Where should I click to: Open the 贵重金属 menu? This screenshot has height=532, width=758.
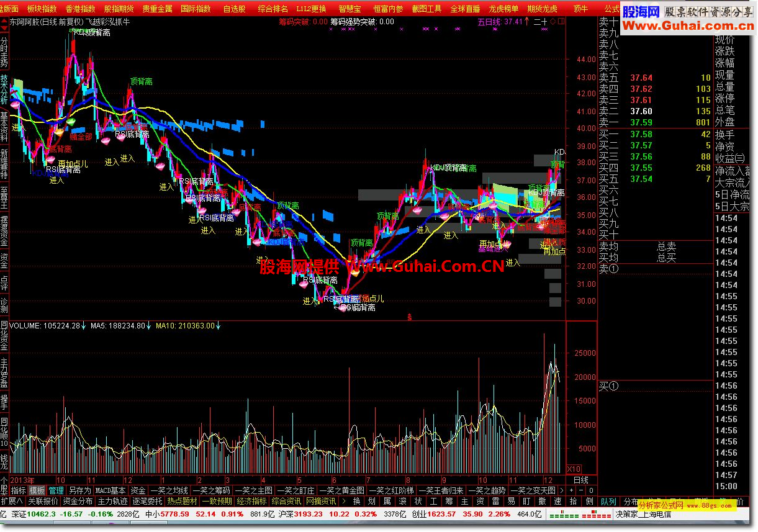(x=157, y=9)
